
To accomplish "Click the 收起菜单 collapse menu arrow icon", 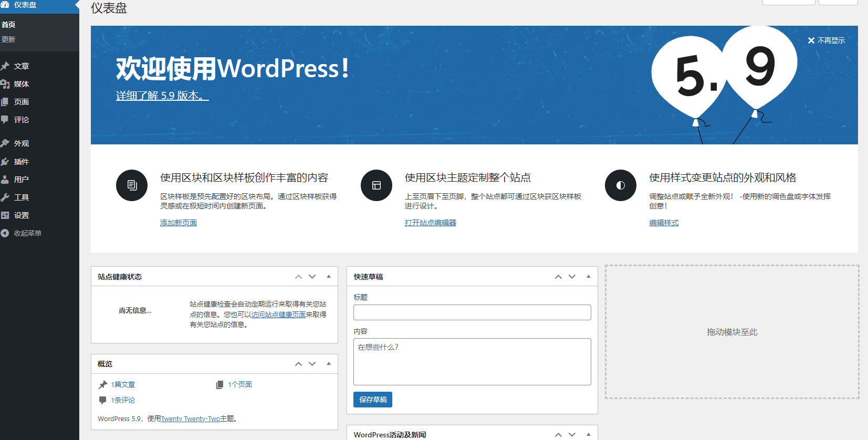I will pyautogui.click(x=5, y=233).
